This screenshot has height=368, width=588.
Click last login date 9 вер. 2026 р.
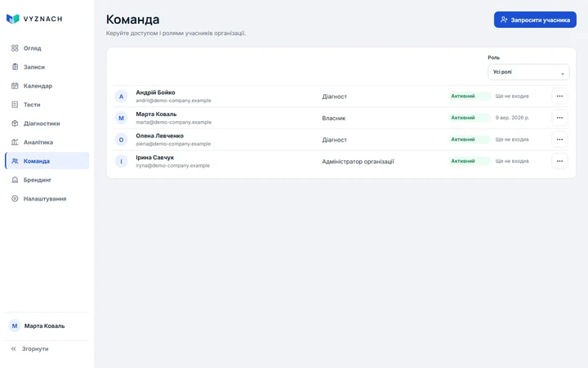tap(512, 118)
